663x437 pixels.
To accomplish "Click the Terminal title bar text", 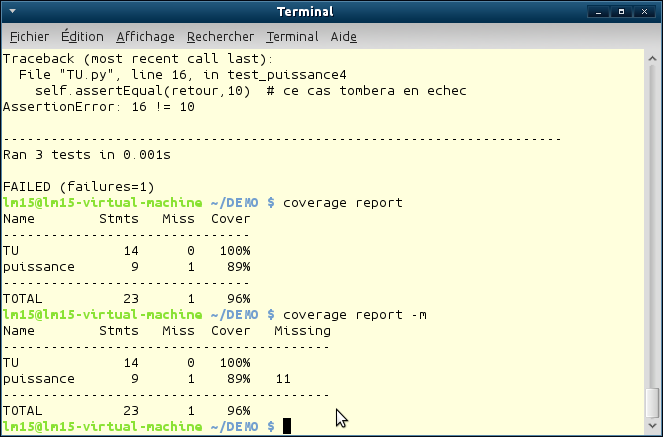I will pyautogui.click(x=331, y=12).
